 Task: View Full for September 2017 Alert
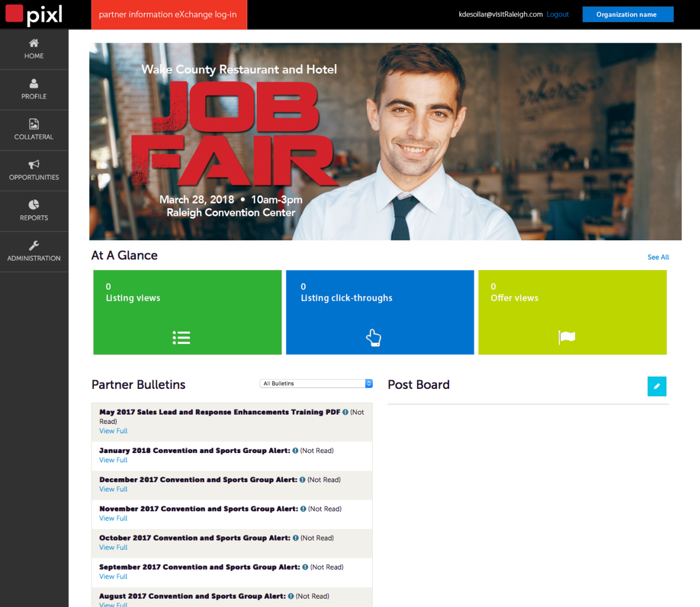click(113, 577)
